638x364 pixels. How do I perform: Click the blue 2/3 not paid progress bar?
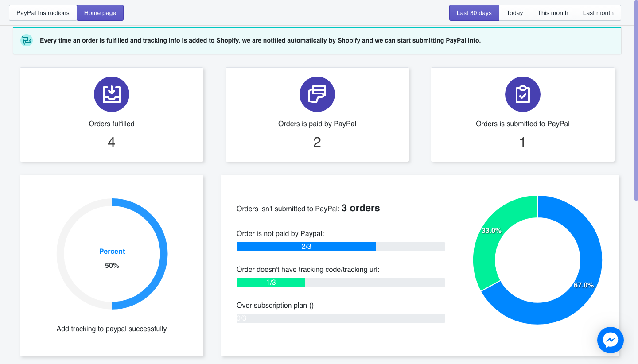pyautogui.click(x=306, y=247)
